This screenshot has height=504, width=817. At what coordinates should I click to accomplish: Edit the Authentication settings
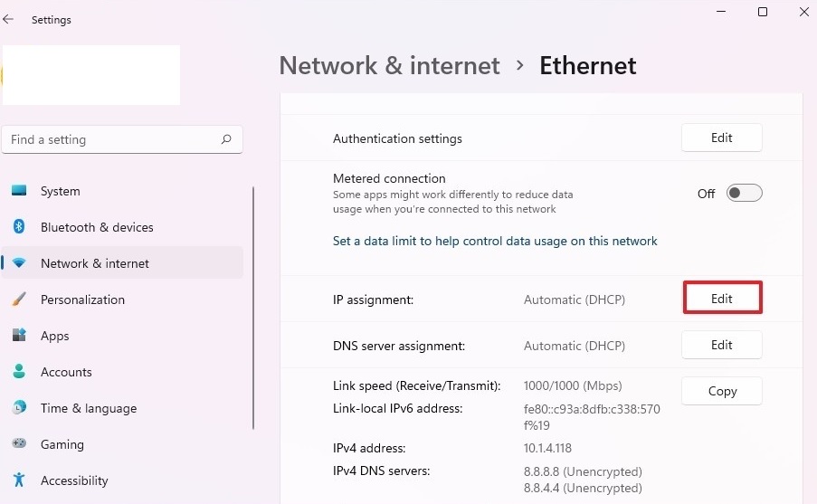[x=722, y=138]
